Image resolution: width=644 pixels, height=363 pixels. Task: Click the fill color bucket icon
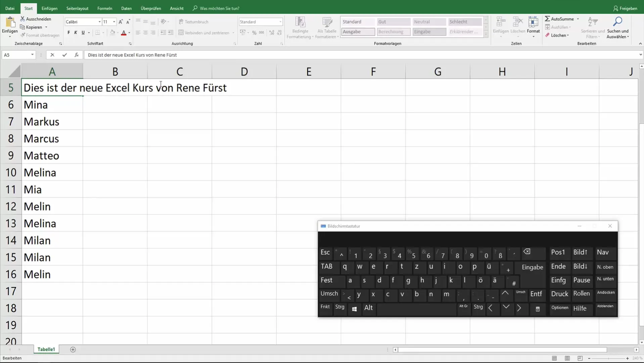pyautogui.click(x=112, y=33)
